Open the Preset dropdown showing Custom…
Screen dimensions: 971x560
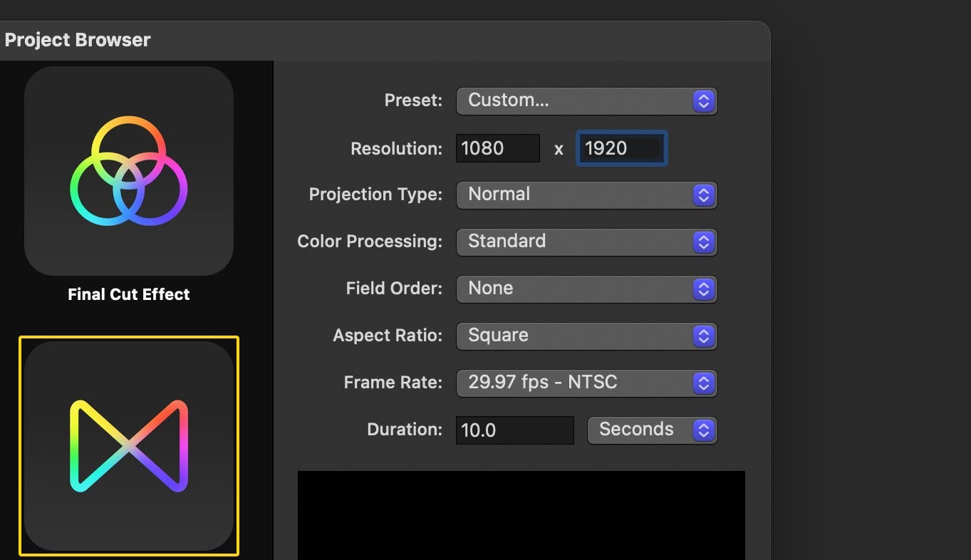pos(586,101)
